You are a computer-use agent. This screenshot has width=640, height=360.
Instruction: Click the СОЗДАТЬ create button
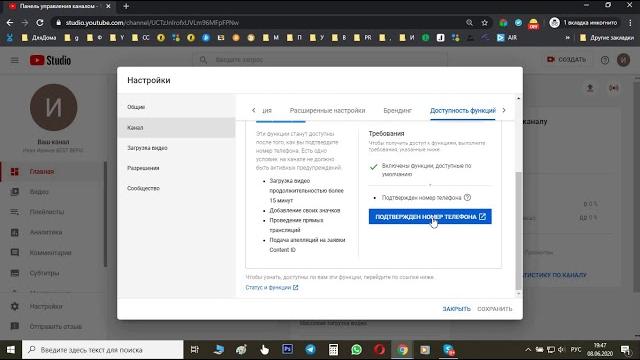(566, 60)
